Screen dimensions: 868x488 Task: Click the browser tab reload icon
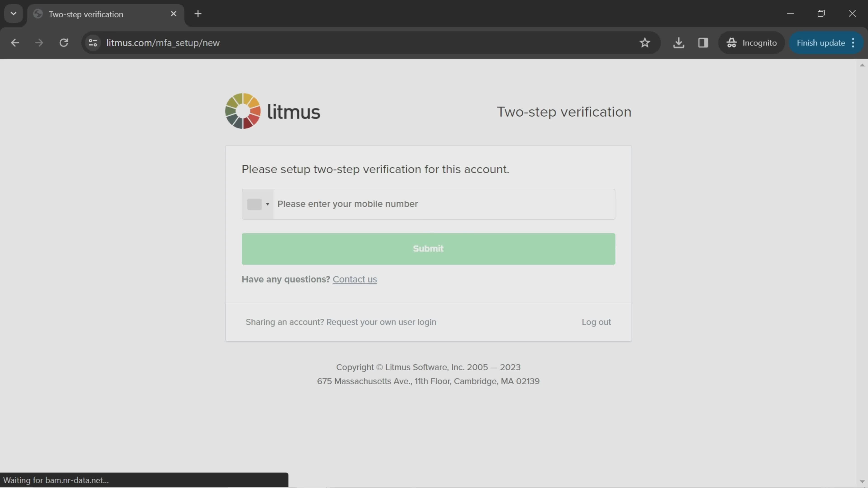(64, 42)
